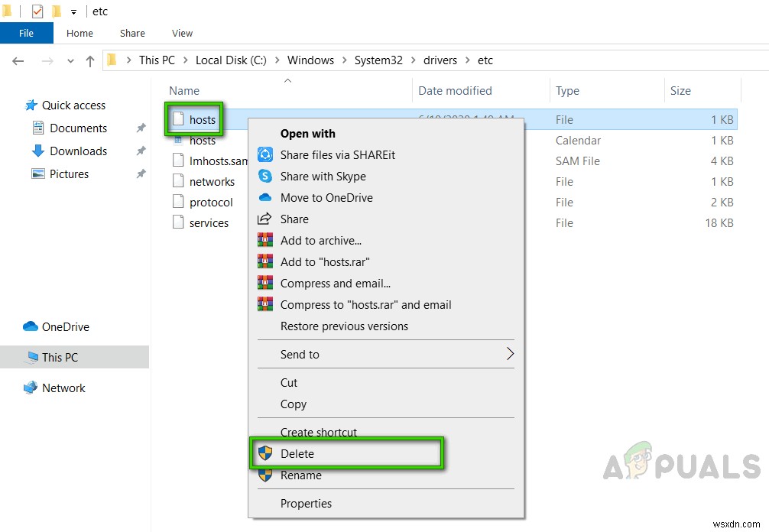Click the This PC monitor icon in sidebar
Screen dimensions: 769x532
click(x=32, y=357)
